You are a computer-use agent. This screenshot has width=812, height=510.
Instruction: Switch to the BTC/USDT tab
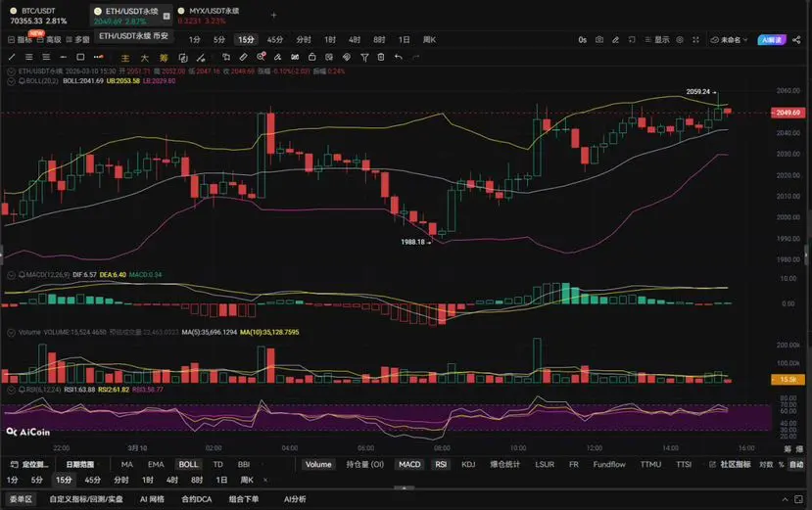[39, 16]
